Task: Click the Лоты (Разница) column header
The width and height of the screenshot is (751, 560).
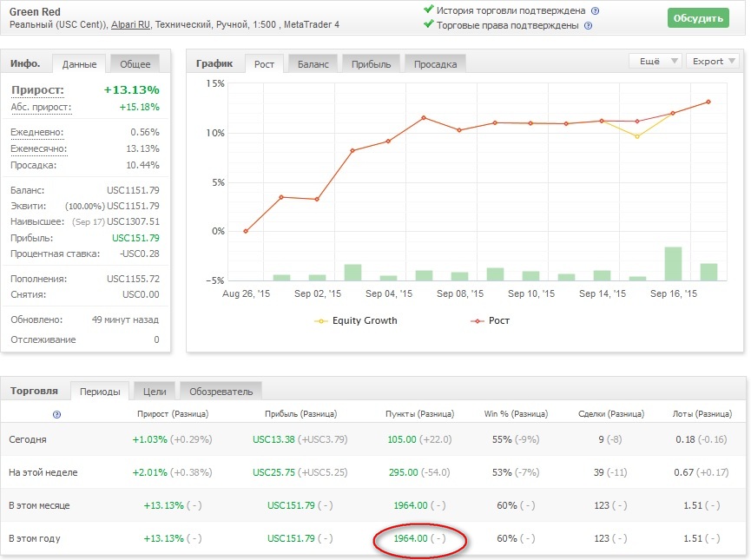Action: (702, 414)
